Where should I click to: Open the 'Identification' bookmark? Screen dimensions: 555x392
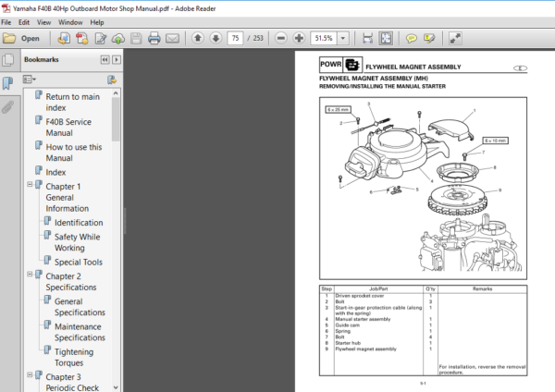79,223
